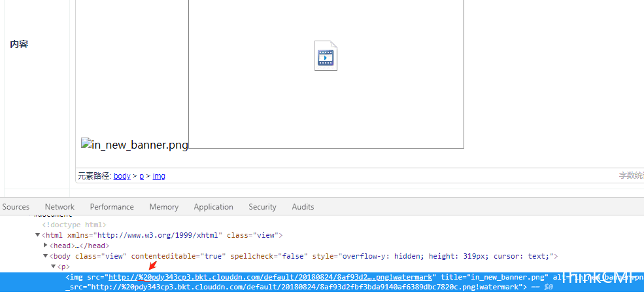Open the Application tab
The image size is (644, 294).
213,207
